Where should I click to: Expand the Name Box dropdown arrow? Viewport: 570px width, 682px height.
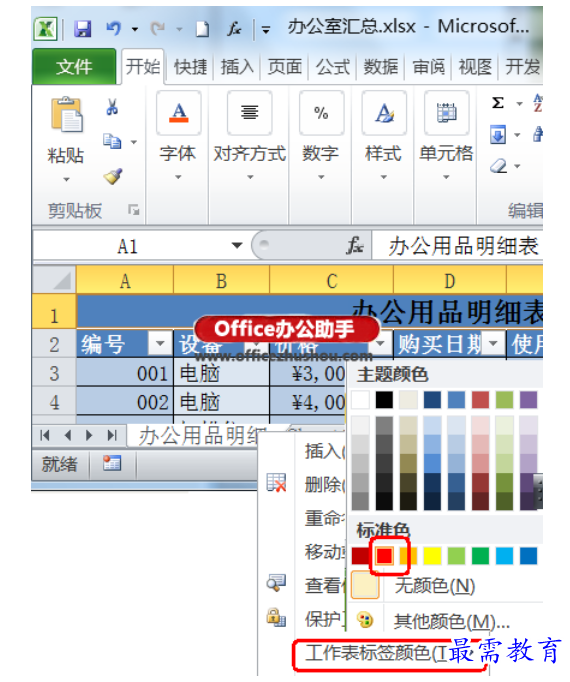[237, 246]
